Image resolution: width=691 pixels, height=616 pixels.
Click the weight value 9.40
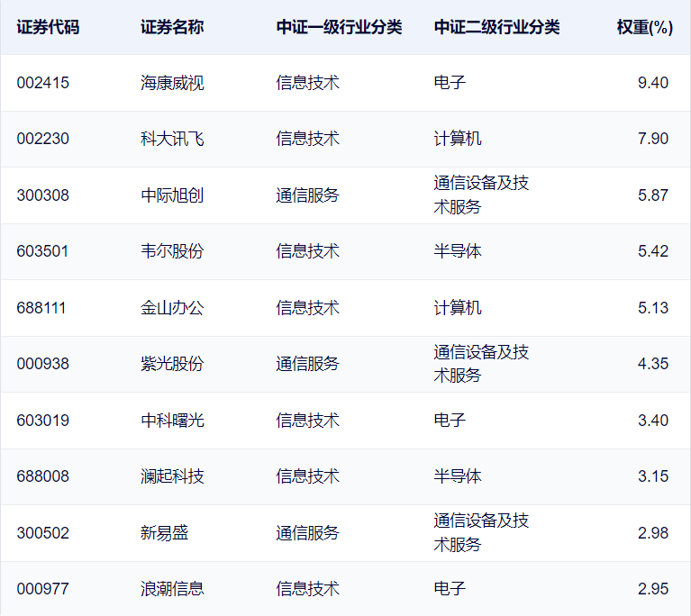653,83
